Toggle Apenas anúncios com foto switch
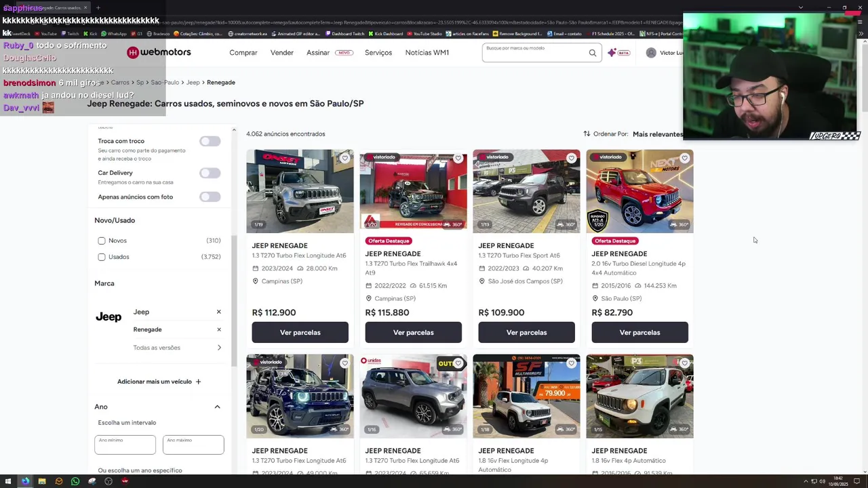Viewport: 868px width, 488px height. [210, 197]
